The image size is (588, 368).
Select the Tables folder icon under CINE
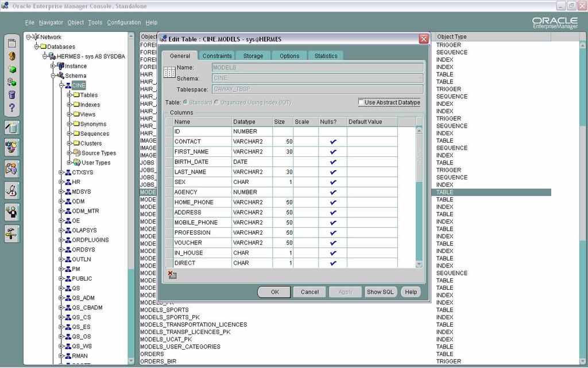pyautogui.click(x=76, y=95)
